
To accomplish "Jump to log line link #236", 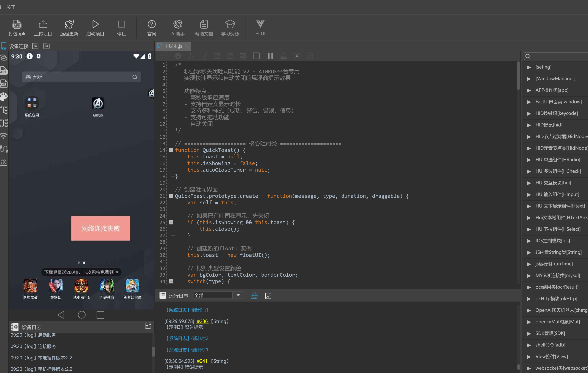I will tap(202, 321).
